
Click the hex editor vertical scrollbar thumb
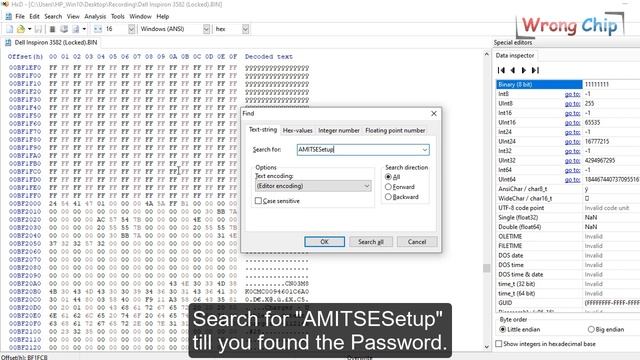(486, 268)
